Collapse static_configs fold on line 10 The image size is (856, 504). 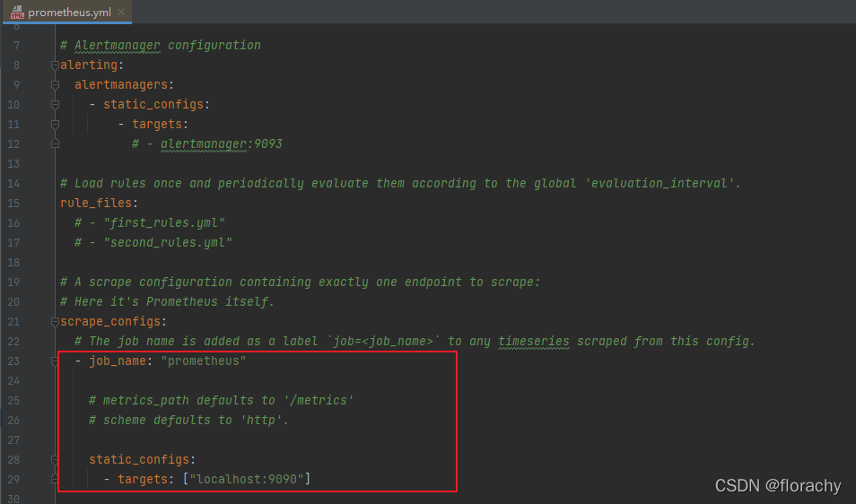pos(56,104)
